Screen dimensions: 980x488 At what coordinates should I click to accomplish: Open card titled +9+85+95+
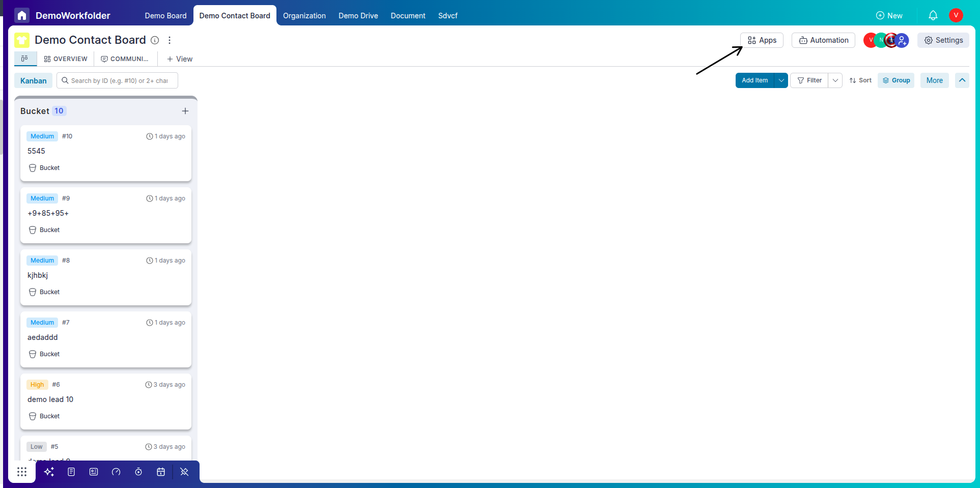[106, 215]
